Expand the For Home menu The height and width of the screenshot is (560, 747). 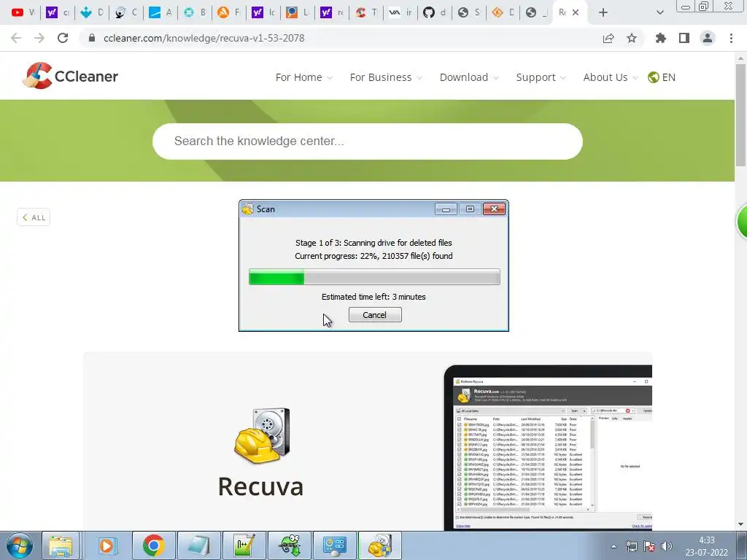point(304,77)
